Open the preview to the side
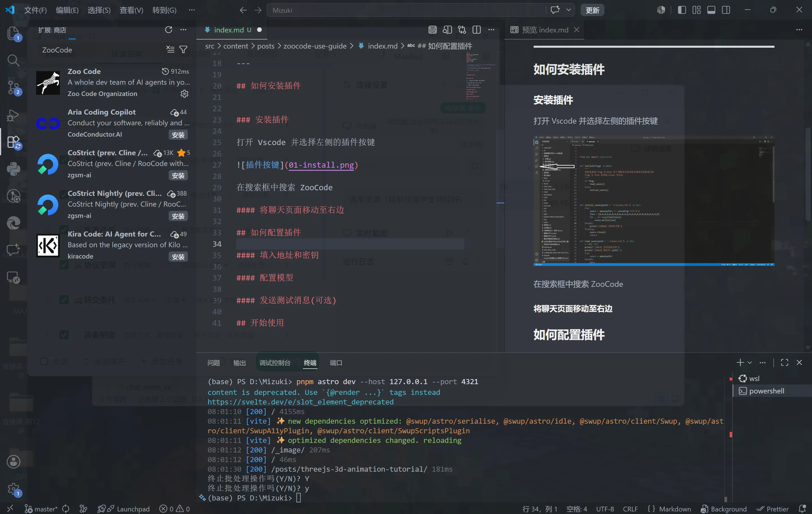 447,30
